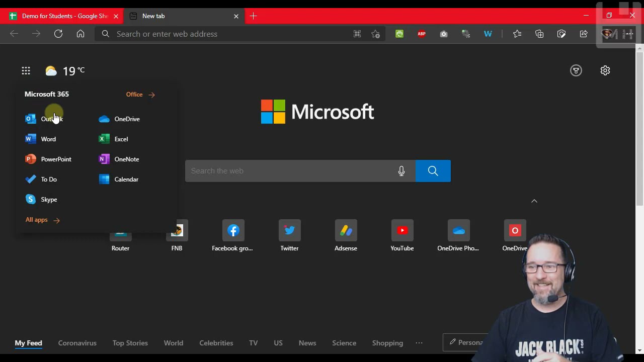Open the ABP Adblock Plus extension
Viewport: 644px width, 362px height.
[x=422, y=34]
